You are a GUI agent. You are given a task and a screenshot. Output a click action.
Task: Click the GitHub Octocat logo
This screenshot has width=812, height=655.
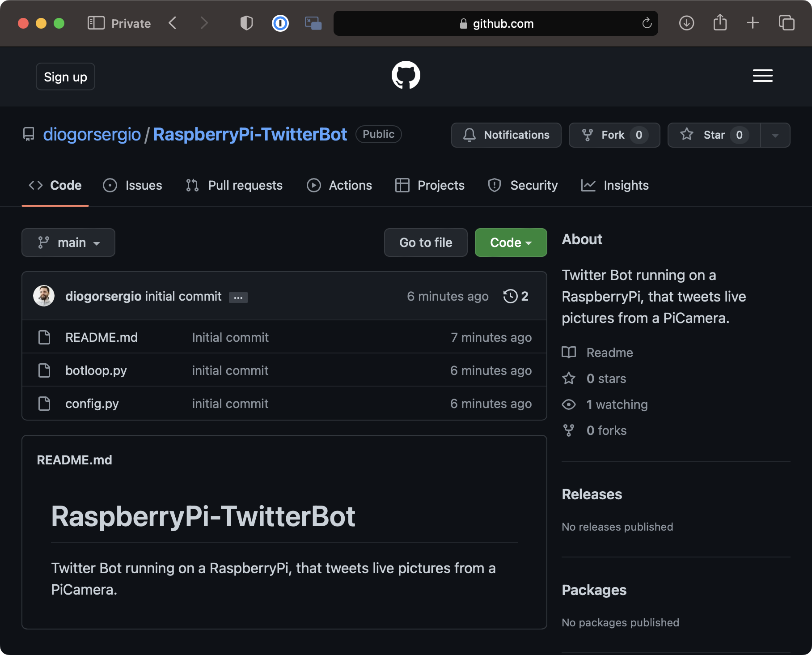(406, 75)
